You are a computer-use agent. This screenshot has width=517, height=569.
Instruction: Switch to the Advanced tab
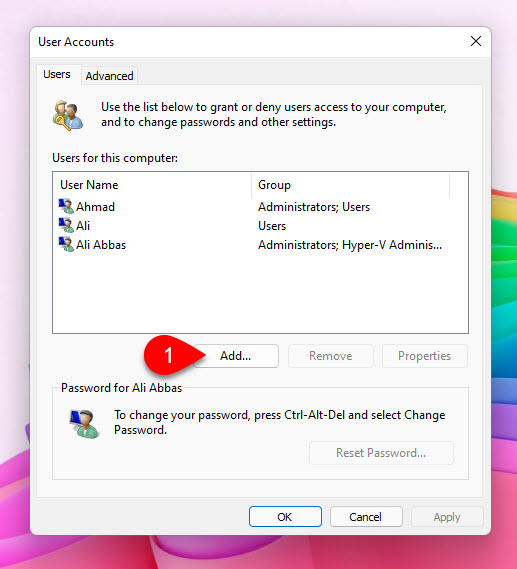click(x=109, y=76)
